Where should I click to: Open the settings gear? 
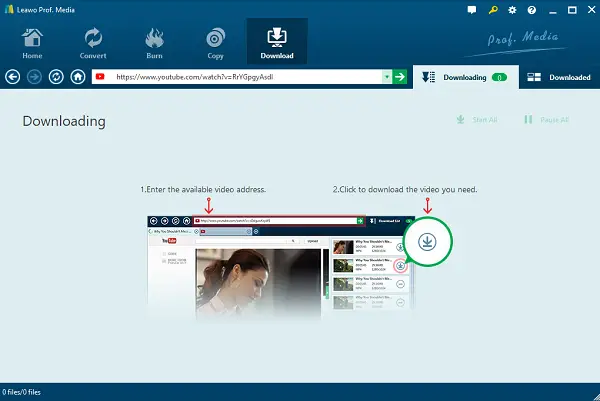click(x=512, y=10)
